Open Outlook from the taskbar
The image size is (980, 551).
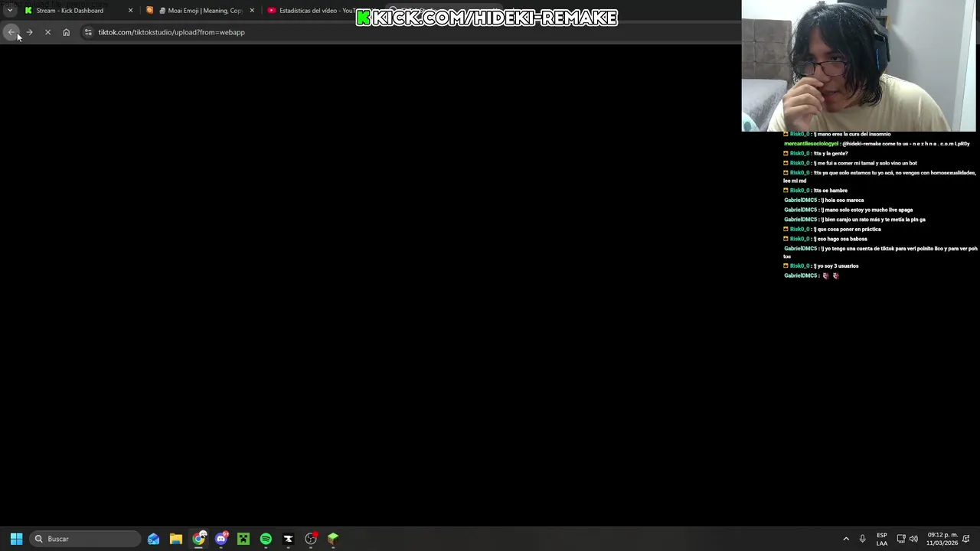coord(154,539)
